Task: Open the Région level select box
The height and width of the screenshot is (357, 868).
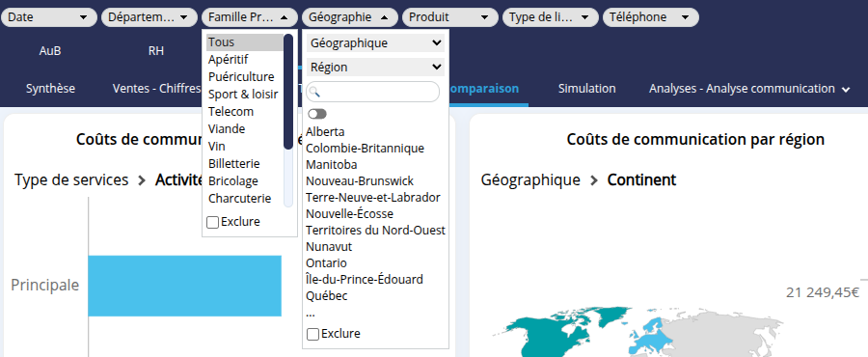Action: coord(375,67)
